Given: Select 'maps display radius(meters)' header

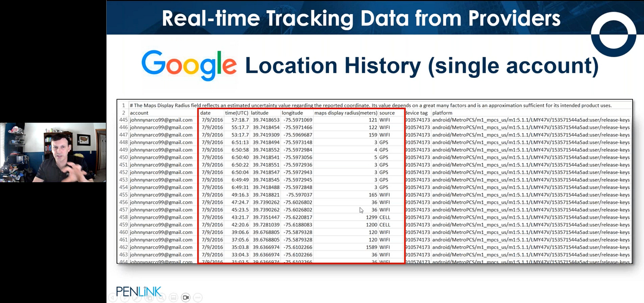Looking at the screenshot, I should [345, 113].
